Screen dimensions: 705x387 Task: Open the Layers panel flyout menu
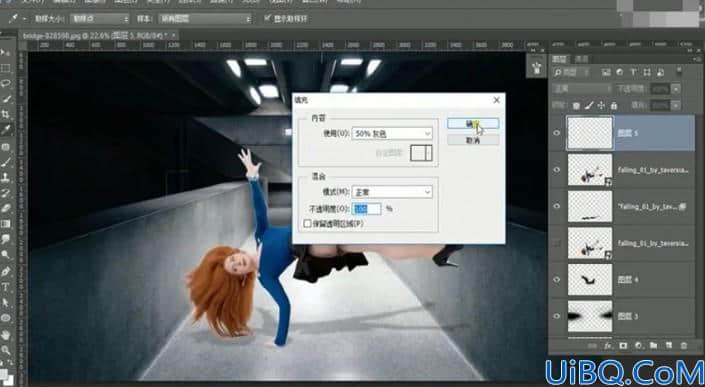pyautogui.click(x=698, y=59)
